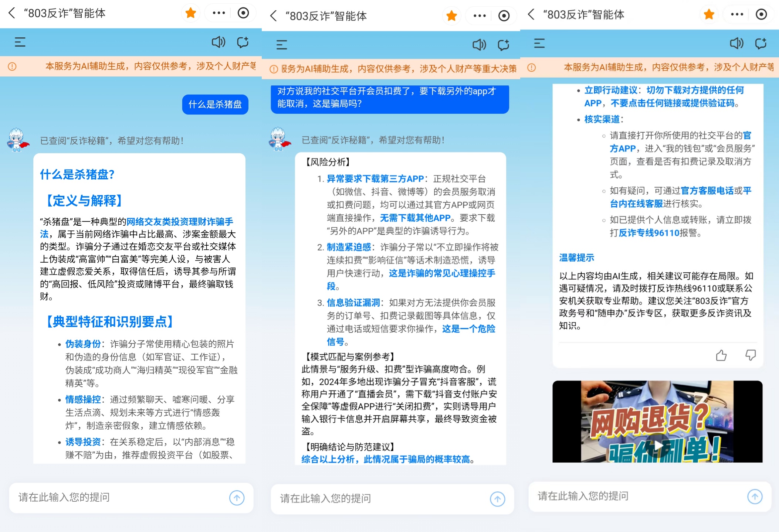Start a new conversation with the new-chat icon
779x532 pixels.
click(243, 42)
